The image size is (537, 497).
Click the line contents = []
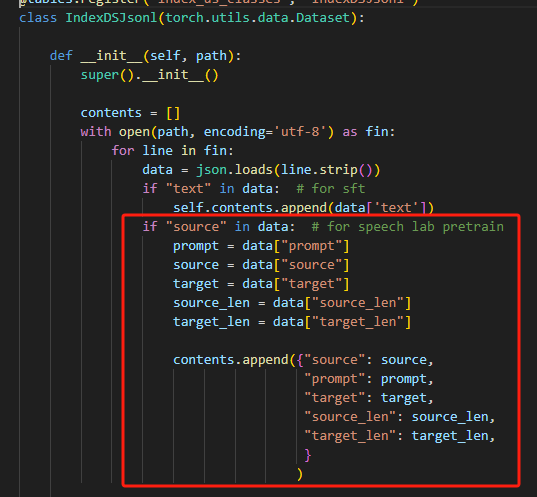point(130,113)
